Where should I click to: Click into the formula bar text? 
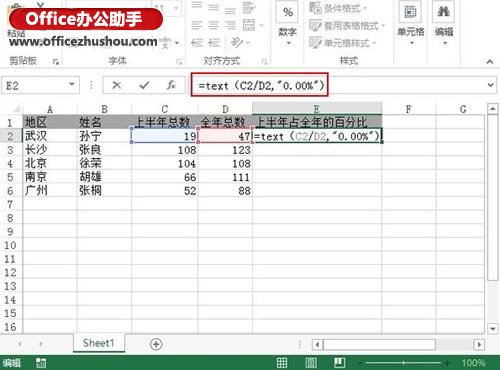point(260,85)
